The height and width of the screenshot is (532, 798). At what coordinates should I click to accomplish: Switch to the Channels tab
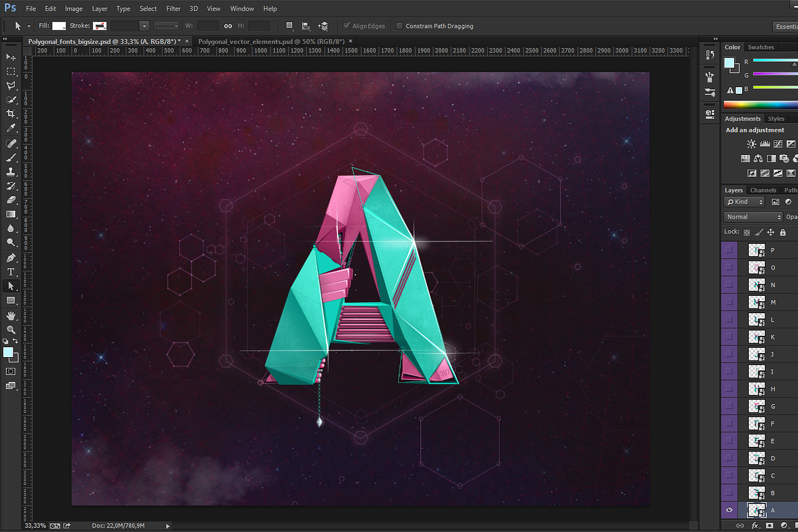[x=763, y=190]
